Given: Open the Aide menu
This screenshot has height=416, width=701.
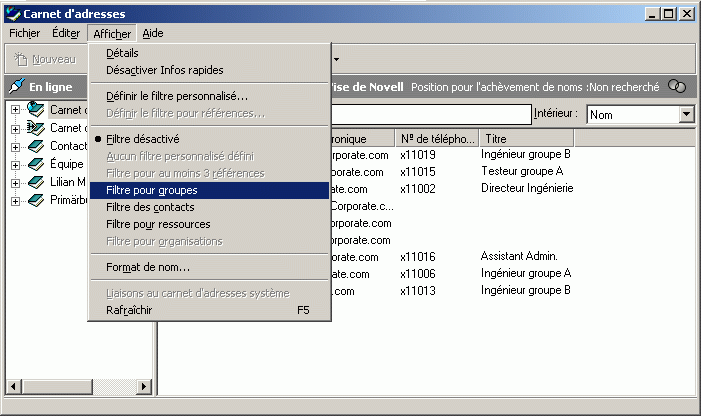Looking at the screenshot, I should pyautogui.click(x=153, y=34).
